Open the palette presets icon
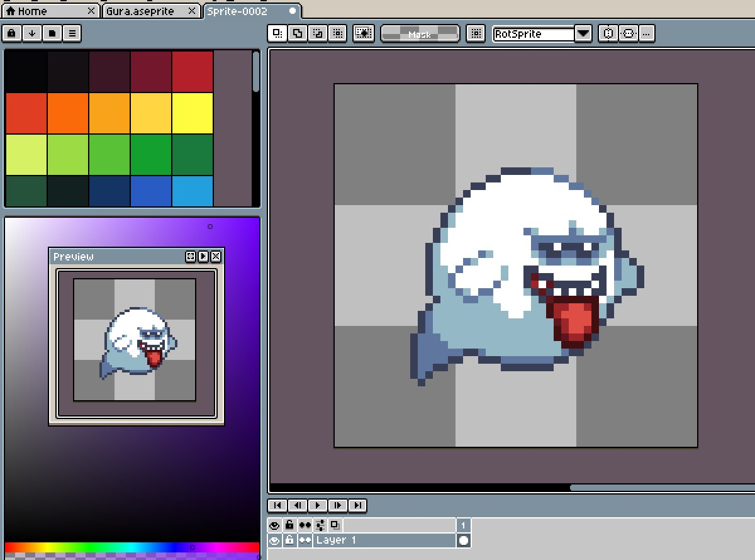The height and width of the screenshot is (560, 755). [x=52, y=33]
